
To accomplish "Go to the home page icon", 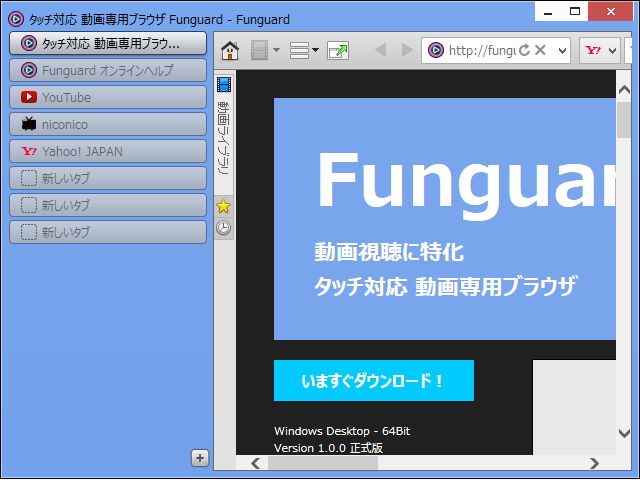I will 230,51.
